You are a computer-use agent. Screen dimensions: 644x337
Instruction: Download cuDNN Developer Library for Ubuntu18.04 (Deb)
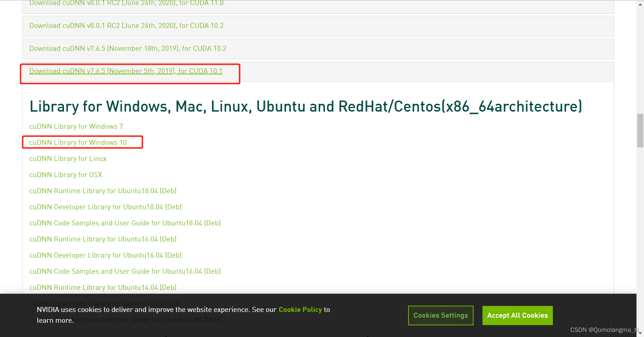click(105, 207)
